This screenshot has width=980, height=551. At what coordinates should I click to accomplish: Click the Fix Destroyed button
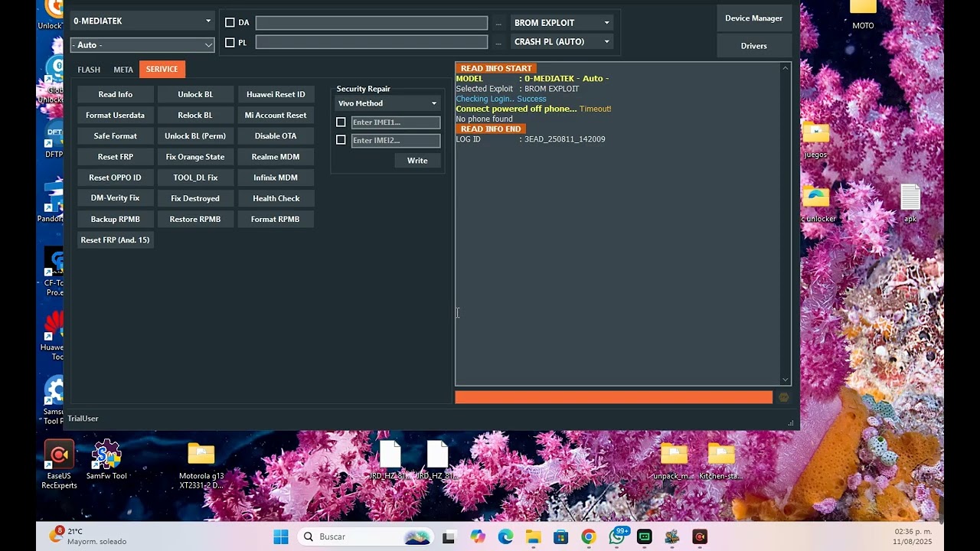pos(195,198)
